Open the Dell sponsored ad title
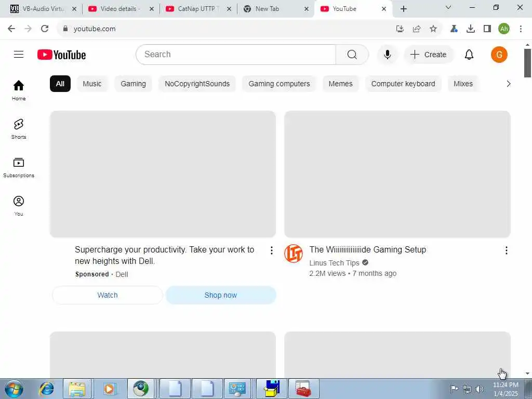Viewport: 532px width, 399px height. pos(165,255)
